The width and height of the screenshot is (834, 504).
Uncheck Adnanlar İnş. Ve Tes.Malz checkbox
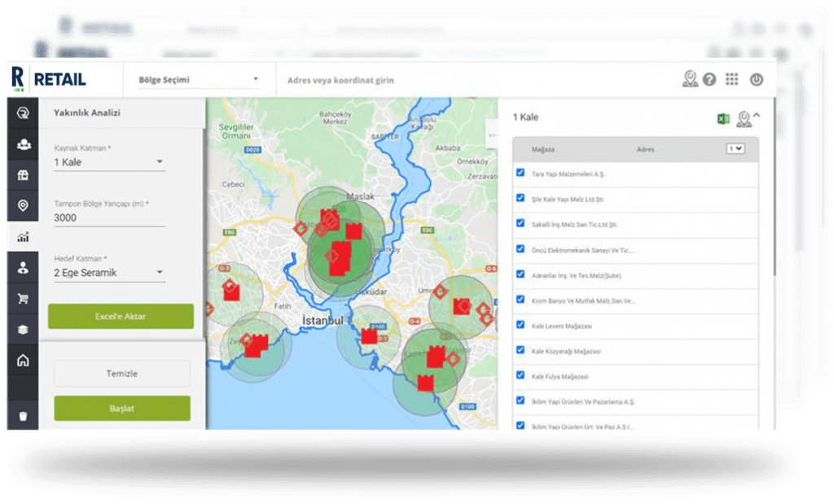pyautogui.click(x=520, y=274)
